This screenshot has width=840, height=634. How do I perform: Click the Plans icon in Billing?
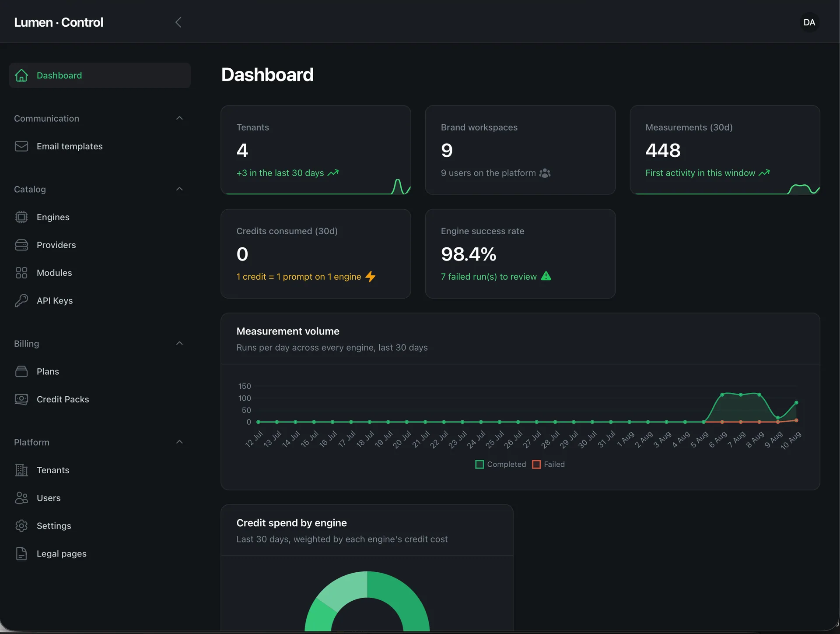coord(21,371)
